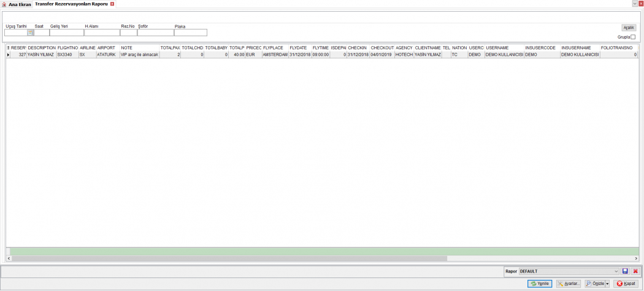Sort by the NATION column header
Image resolution: width=644 pixels, height=291 pixels.
point(459,48)
